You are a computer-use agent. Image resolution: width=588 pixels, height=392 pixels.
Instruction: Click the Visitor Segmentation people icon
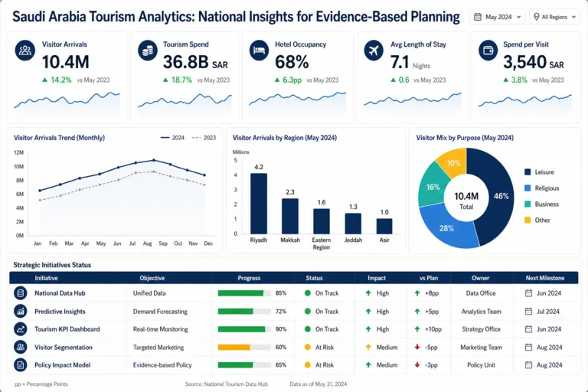pyautogui.click(x=20, y=347)
